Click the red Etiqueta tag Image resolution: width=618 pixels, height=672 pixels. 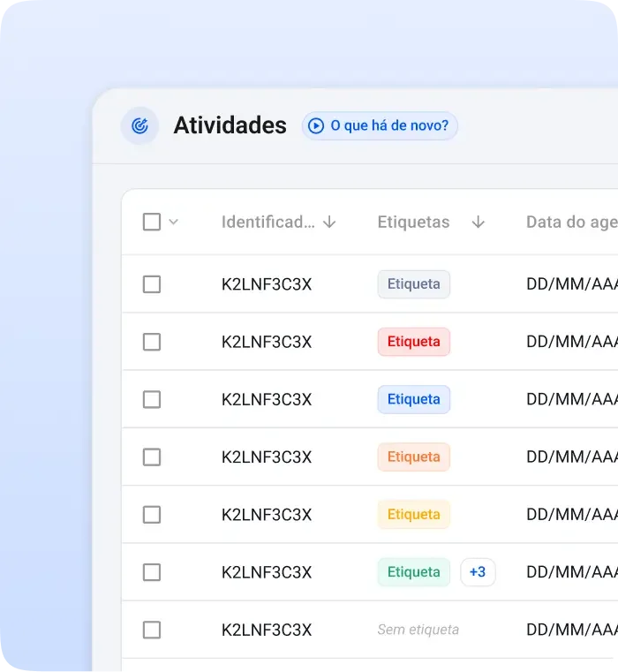[414, 342]
